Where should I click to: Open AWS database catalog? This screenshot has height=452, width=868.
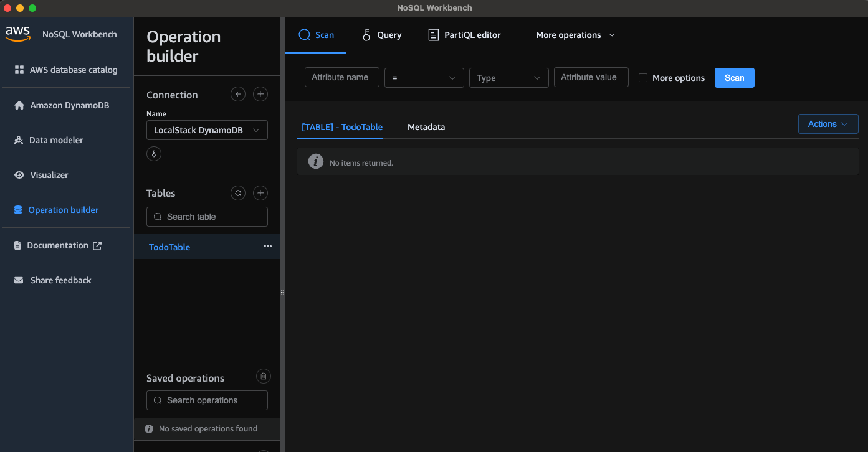[x=66, y=70]
